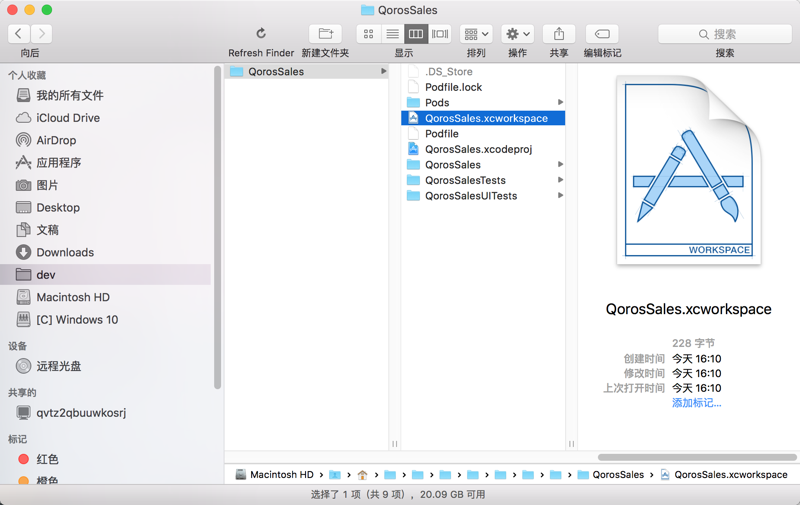The image size is (800, 505).
Task: Select QorosSalesTests folder
Action: pos(483,180)
